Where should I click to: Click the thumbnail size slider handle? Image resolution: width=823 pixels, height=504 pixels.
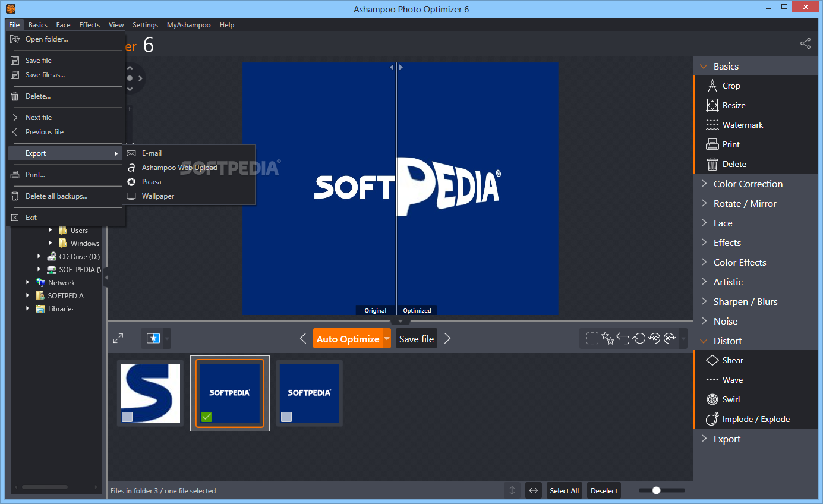(x=656, y=490)
